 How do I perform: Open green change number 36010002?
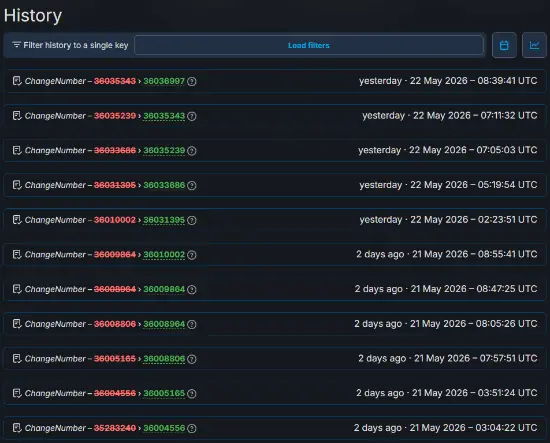[x=164, y=255]
